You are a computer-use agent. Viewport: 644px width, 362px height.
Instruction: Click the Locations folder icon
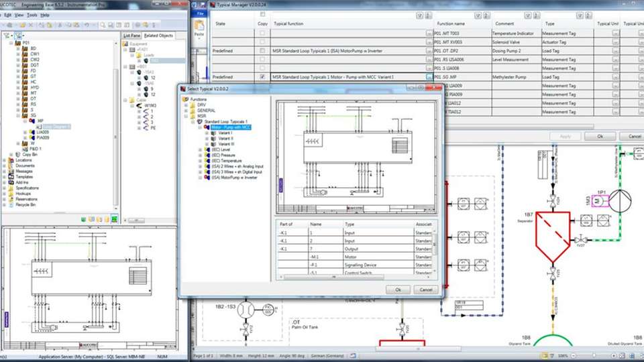[x=11, y=160]
